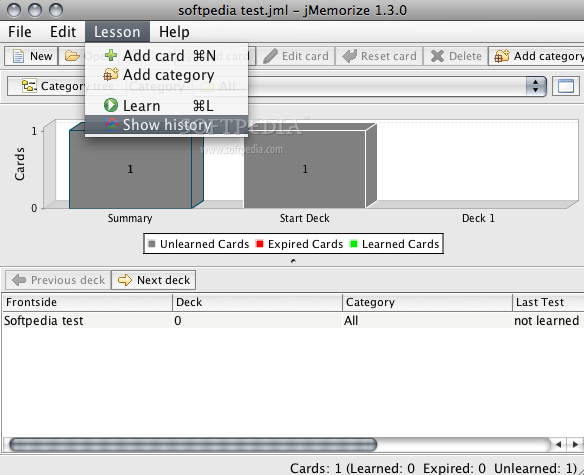Click the Open folder icon
The height and width of the screenshot is (475, 584).
[x=72, y=56]
